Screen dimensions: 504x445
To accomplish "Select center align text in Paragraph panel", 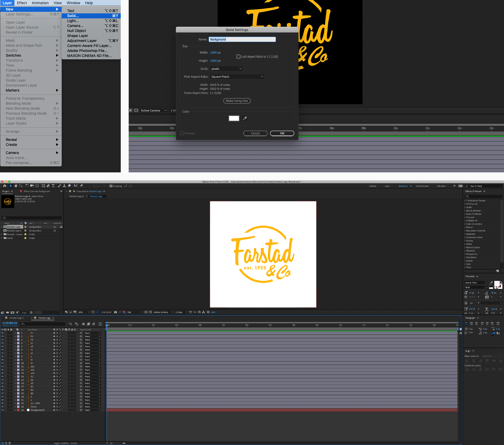I will click(x=471, y=324).
